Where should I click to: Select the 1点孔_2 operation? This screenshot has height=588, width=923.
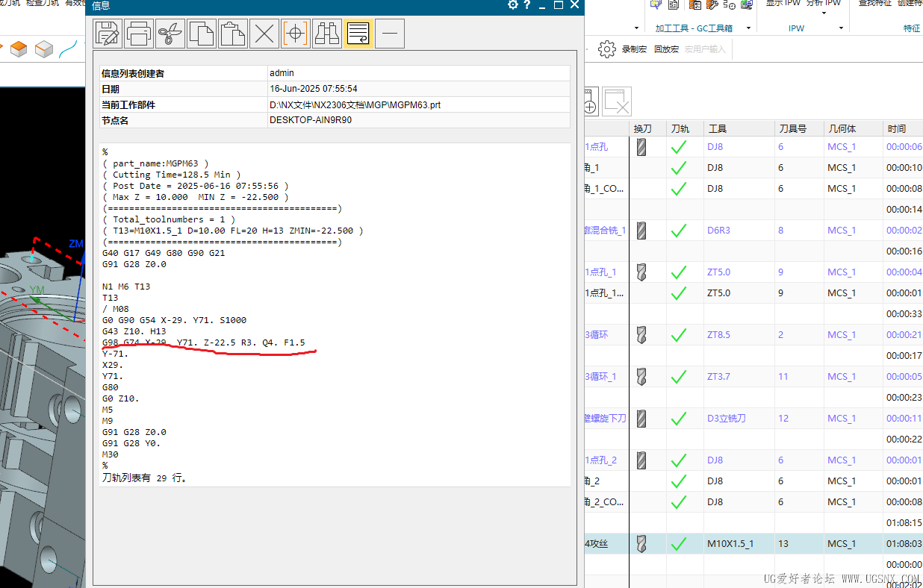pyautogui.click(x=601, y=460)
